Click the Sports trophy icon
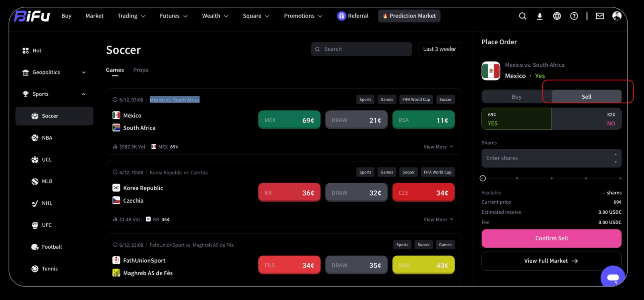Image resolution: width=644 pixels, height=300 pixels. (x=25, y=94)
